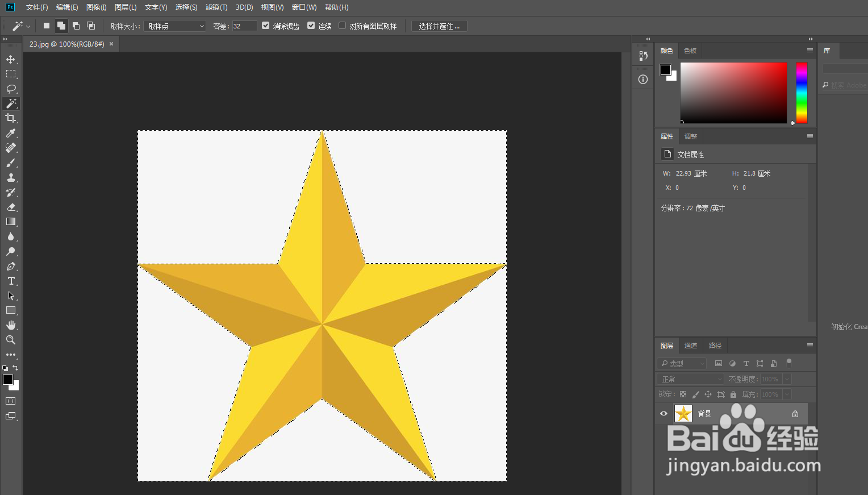868x495 pixels.
Task: Toggle the 消除锯齿 anti-alias checkbox
Action: [265, 26]
